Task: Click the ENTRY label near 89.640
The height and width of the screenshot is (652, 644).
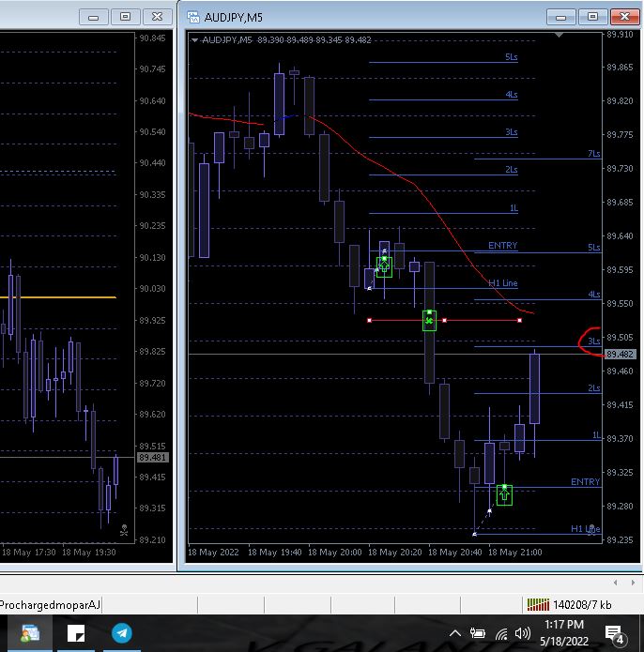Action: click(502, 246)
